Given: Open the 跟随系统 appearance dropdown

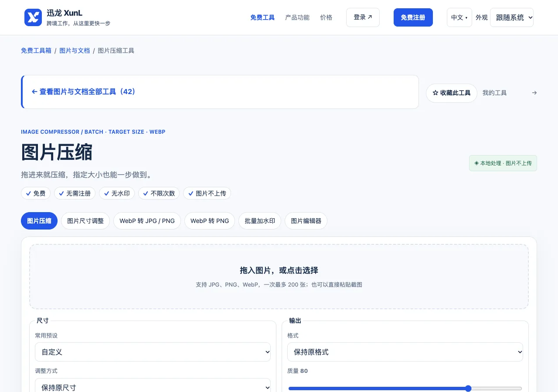Looking at the screenshot, I should [512, 17].
